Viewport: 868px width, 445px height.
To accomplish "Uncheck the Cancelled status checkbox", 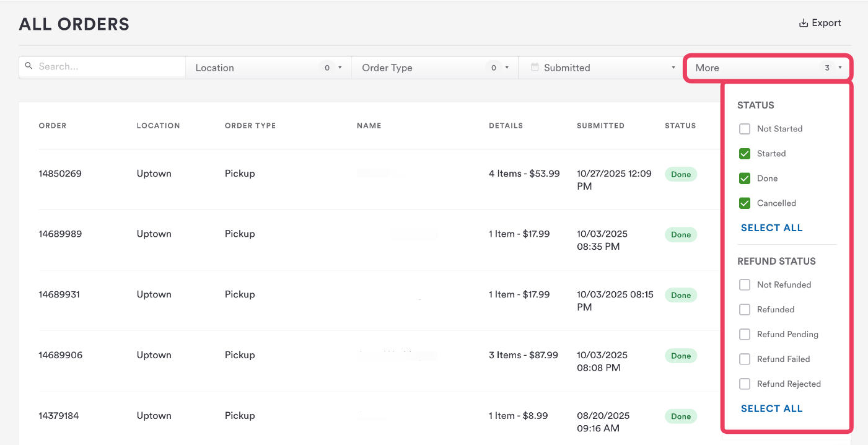I will tap(745, 203).
